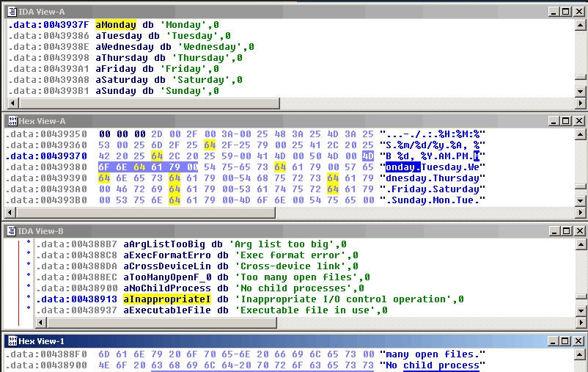588x372 pixels.
Task: Select the highlighted 'onday.' ASCII text
Action: point(403,167)
